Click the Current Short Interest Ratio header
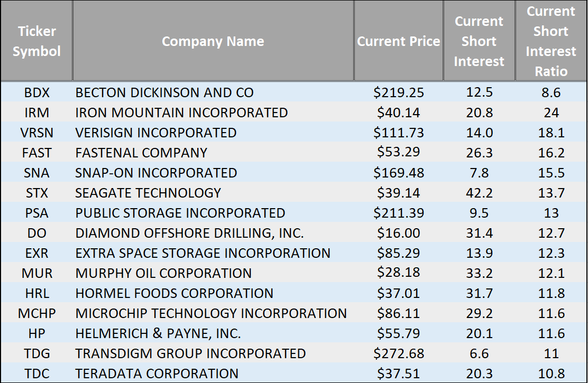 point(550,41)
